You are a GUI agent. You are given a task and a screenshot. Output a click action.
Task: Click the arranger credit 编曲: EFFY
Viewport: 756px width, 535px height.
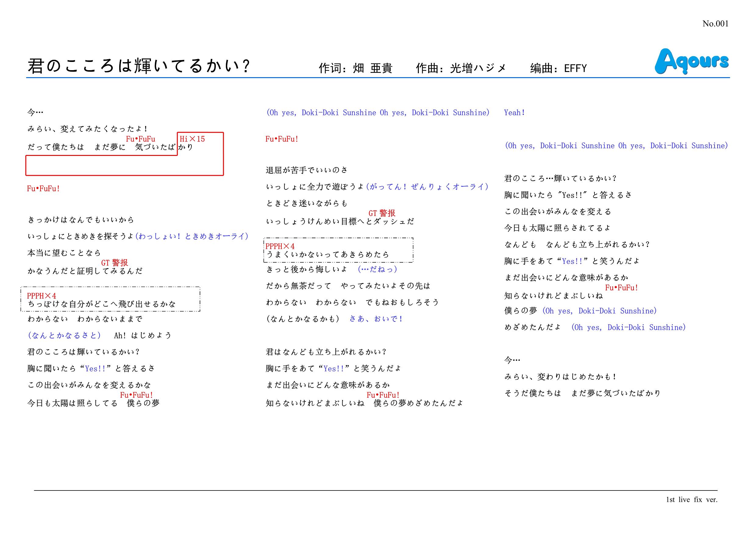click(558, 68)
